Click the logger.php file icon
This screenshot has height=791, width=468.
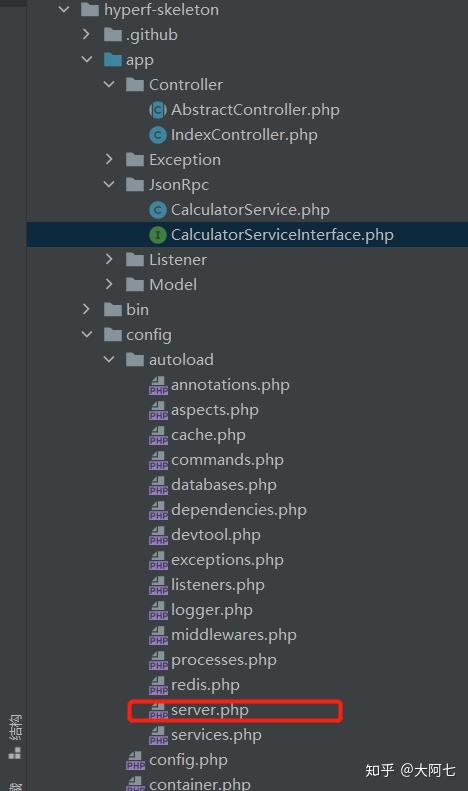(x=158, y=610)
